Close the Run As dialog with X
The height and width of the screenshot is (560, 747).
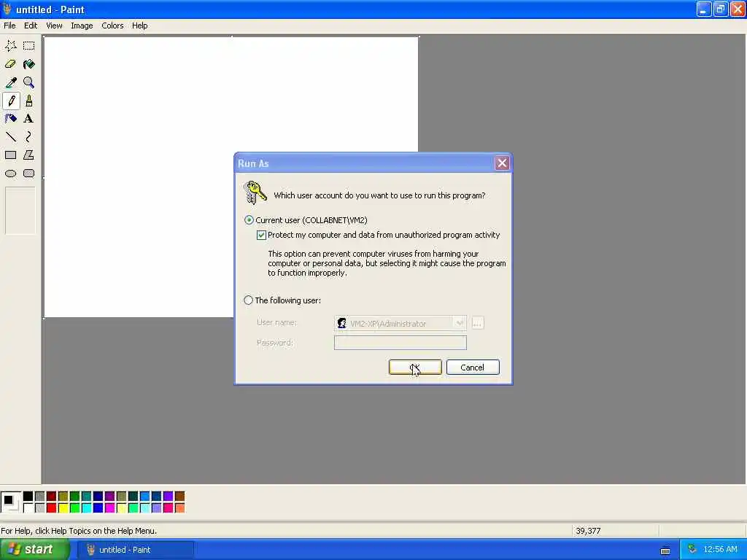pos(502,163)
